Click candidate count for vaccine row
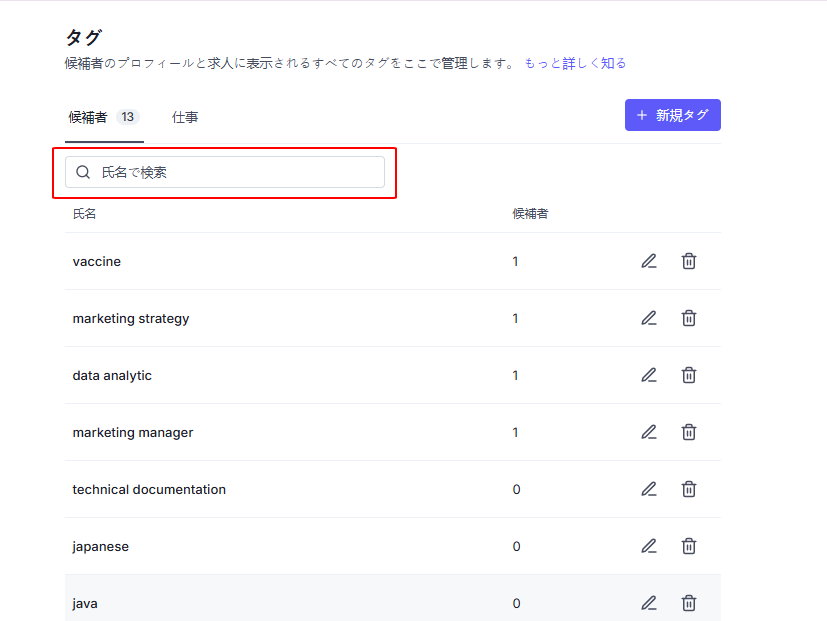The height and width of the screenshot is (621, 827). point(515,261)
